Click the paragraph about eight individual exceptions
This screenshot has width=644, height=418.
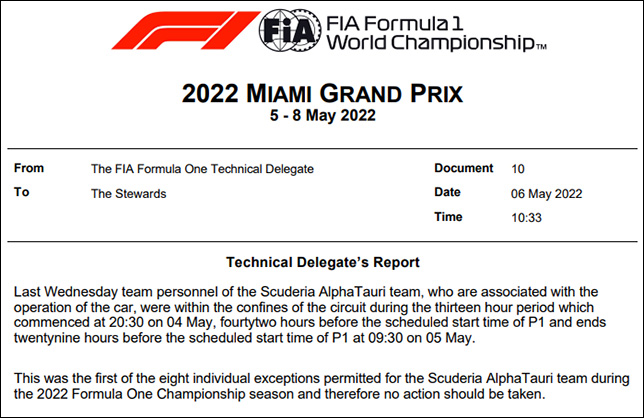(321, 386)
